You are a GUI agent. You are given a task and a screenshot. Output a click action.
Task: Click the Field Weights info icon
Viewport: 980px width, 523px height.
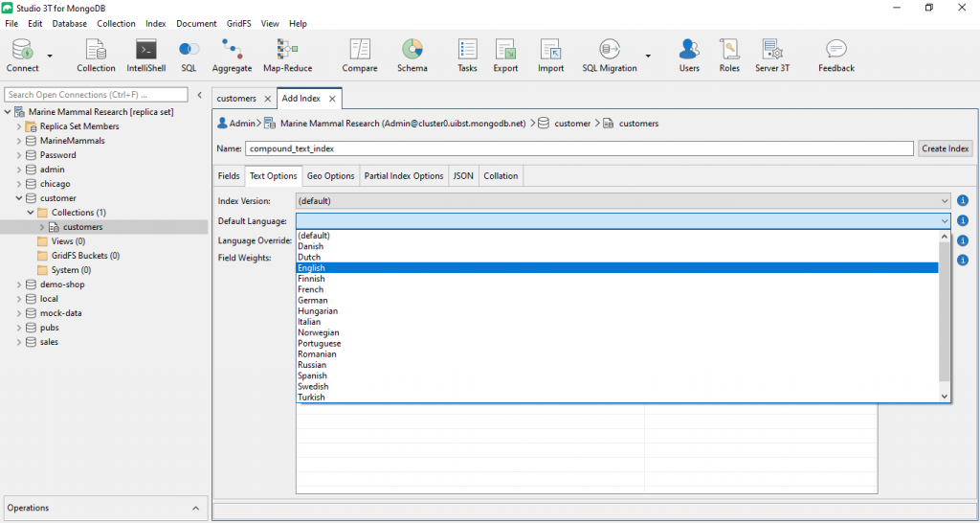coord(963,260)
